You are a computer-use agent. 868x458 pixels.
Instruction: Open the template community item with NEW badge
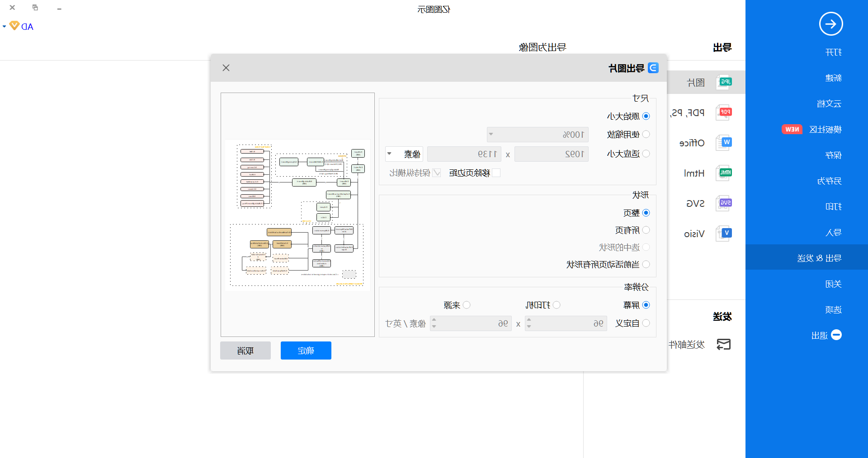[812, 130]
